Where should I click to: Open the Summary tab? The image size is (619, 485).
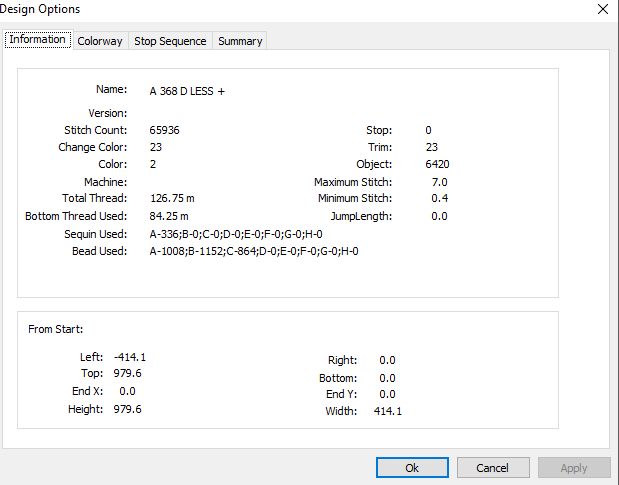(240, 41)
